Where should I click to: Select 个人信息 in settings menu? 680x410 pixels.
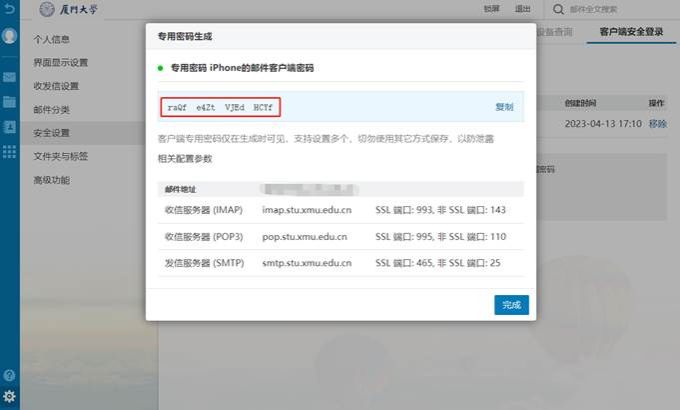(x=52, y=39)
